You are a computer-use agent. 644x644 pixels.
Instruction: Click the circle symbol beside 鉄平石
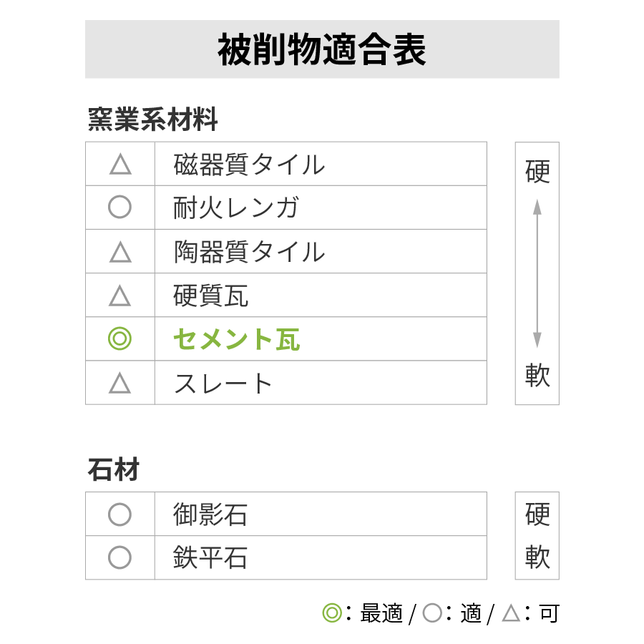pyautogui.click(x=120, y=557)
